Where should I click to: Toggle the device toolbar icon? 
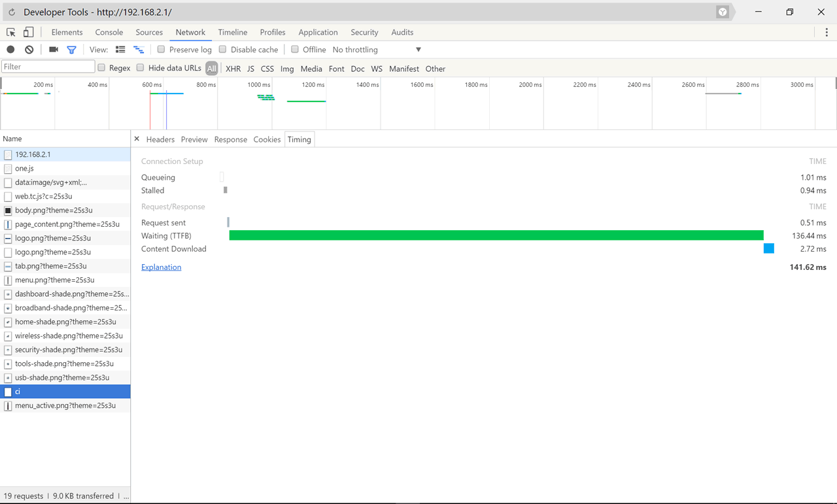[28, 32]
